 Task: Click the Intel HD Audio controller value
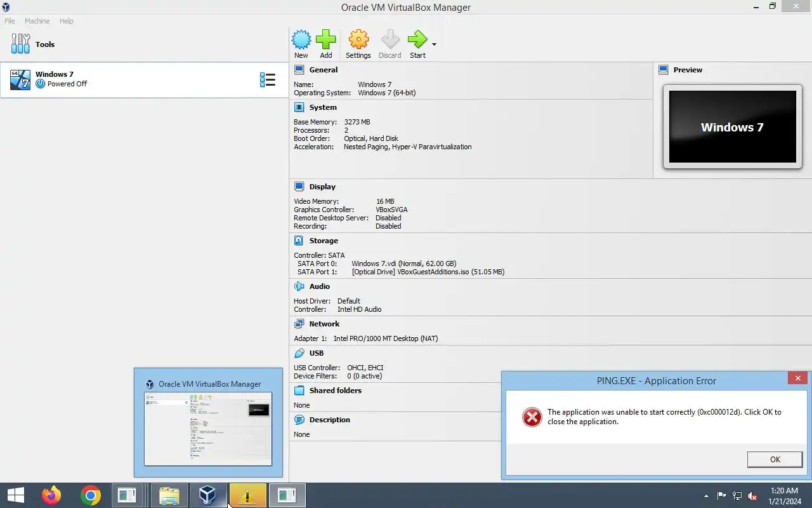point(359,309)
